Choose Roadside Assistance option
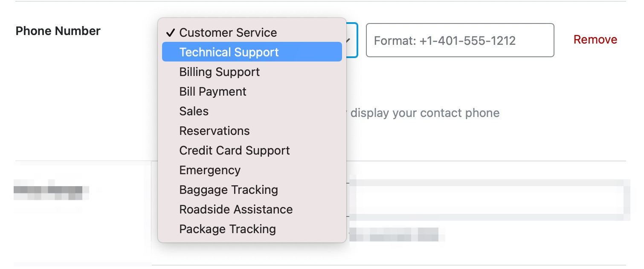Screen dimensions: 644x269 click(252, 209)
